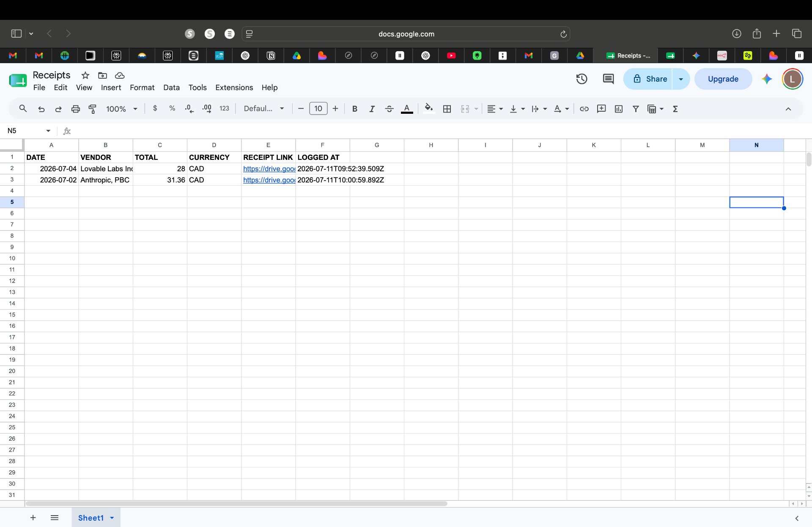The image size is (812, 527).
Task: Undo the last action
Action: click(41, 109)
